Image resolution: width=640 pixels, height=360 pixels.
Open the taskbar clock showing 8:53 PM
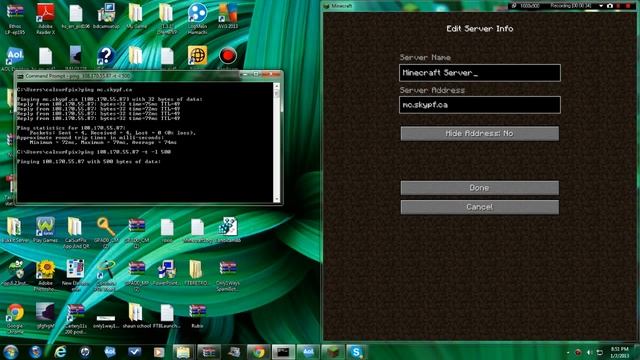620,352
